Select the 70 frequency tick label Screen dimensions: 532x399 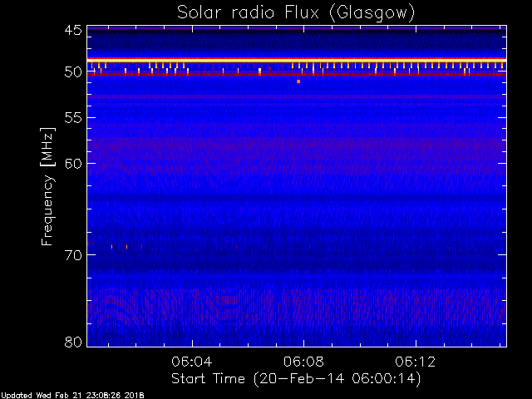pos(73,255)
